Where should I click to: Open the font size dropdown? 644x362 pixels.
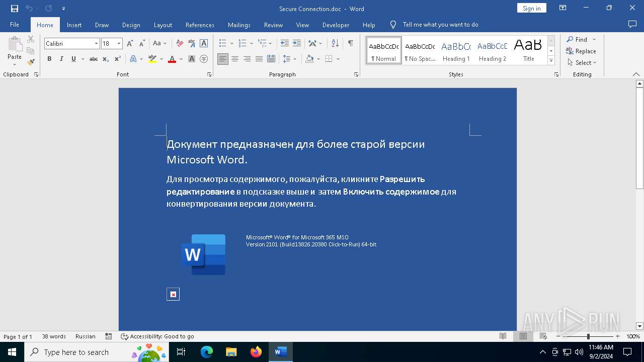pyautogui.click(x=119, y=44)
